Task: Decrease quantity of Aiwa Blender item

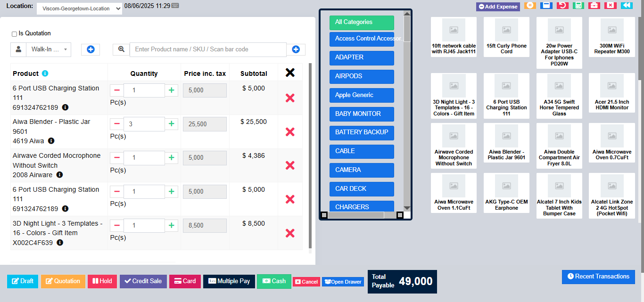Action: point(117,124)
